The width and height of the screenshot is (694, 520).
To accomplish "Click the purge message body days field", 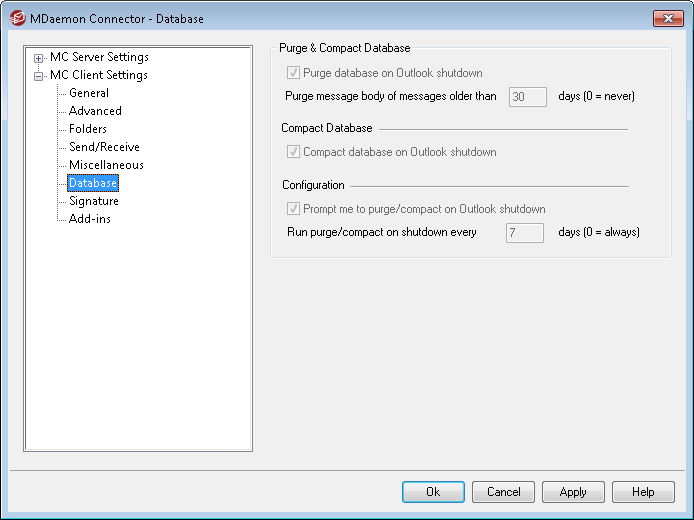I will tap(527, 97).
